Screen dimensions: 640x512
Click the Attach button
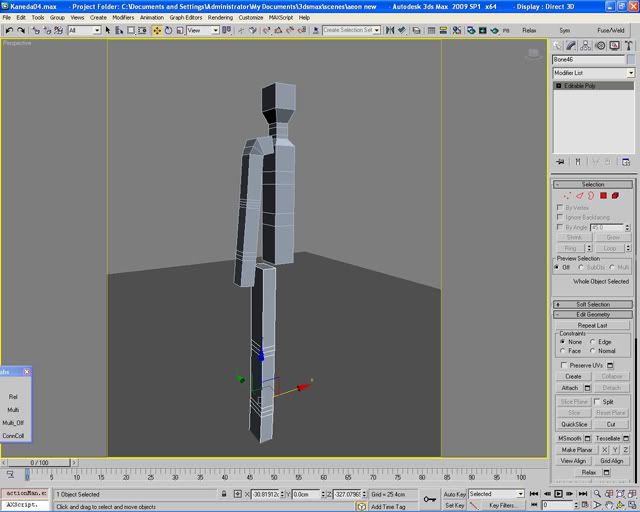(x=569, y=388)
